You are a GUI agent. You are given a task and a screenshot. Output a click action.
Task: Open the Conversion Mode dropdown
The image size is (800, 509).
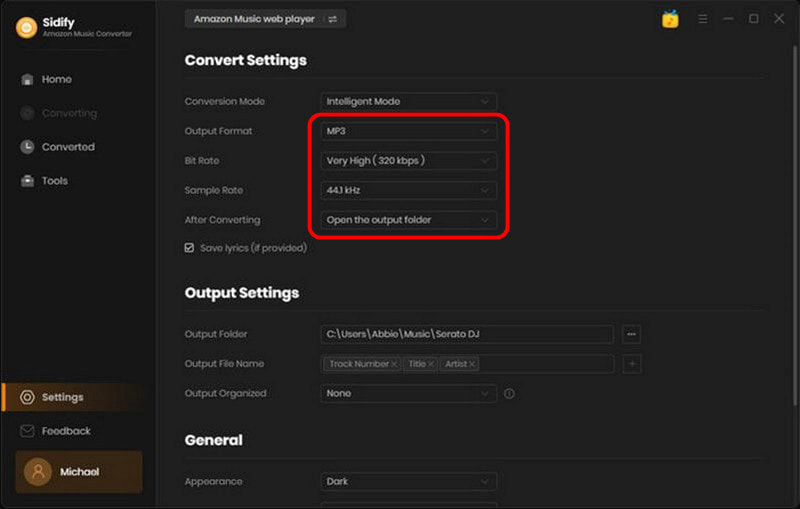tap(409, 101)
